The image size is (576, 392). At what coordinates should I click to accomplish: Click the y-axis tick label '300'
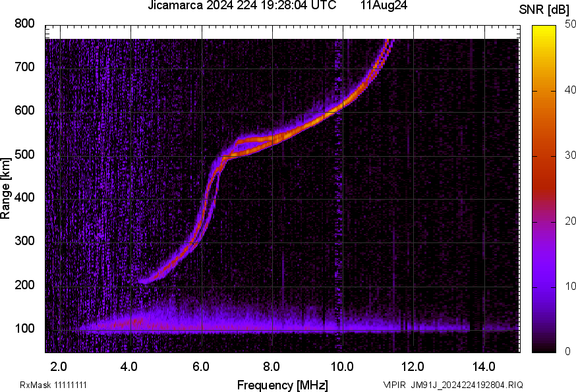coord(24,241)
